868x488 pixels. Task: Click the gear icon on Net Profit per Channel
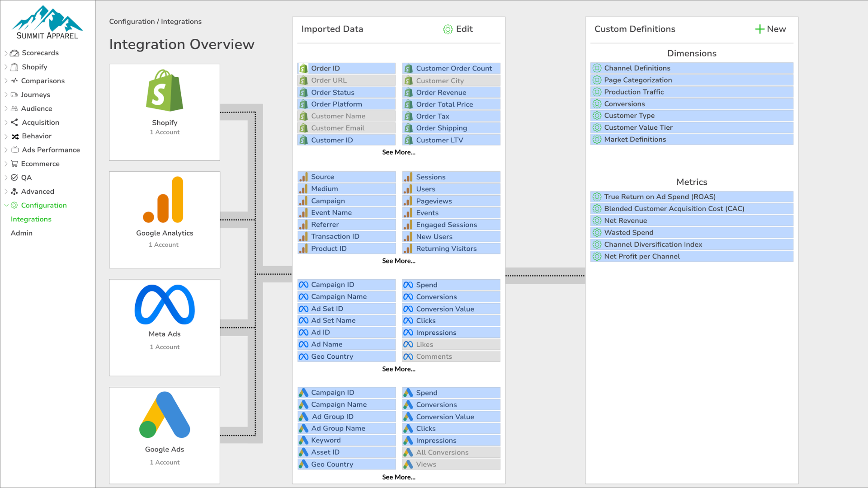[x=597, y=256]
